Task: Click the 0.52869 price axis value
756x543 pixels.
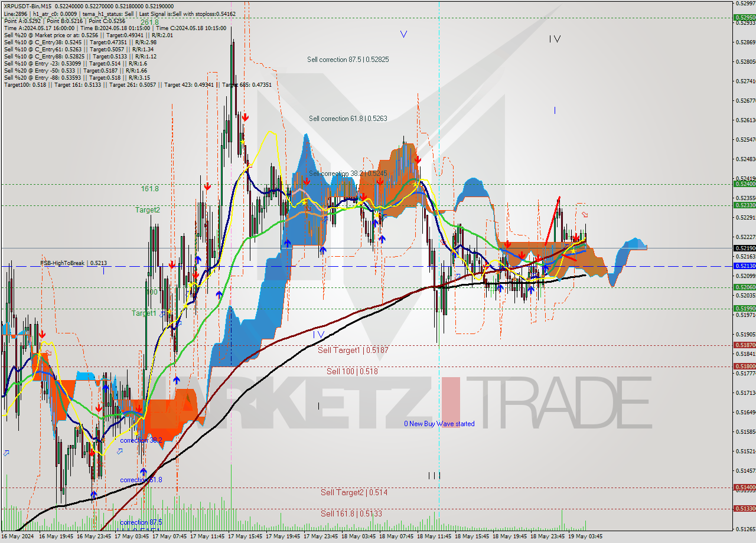Action: [x=746, y=42]
